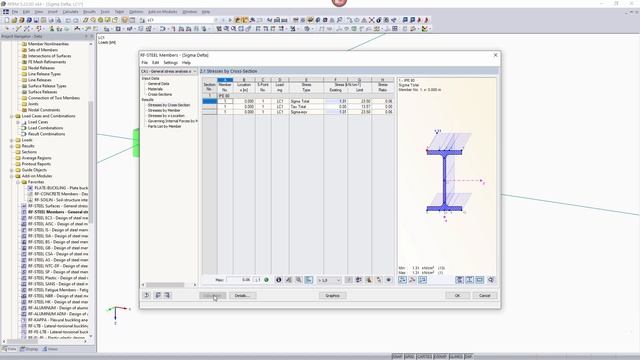Viewport: 640px width, 360px height.
Task: Collapse the Favorites node
Action: tap(18, 182)
